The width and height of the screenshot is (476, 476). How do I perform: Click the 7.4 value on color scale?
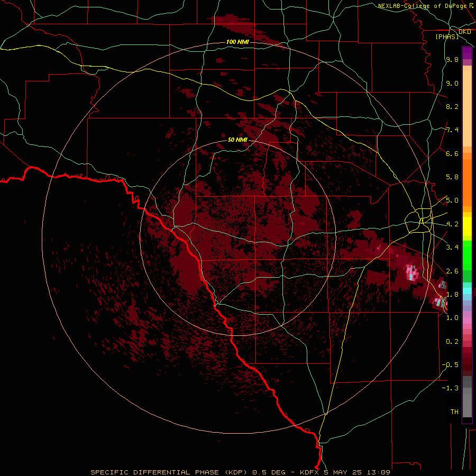click(452, 130)
